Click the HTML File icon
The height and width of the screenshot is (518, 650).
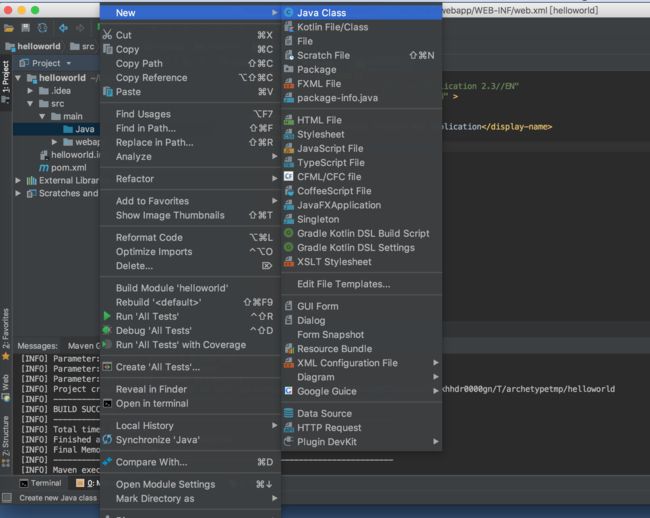289,120
